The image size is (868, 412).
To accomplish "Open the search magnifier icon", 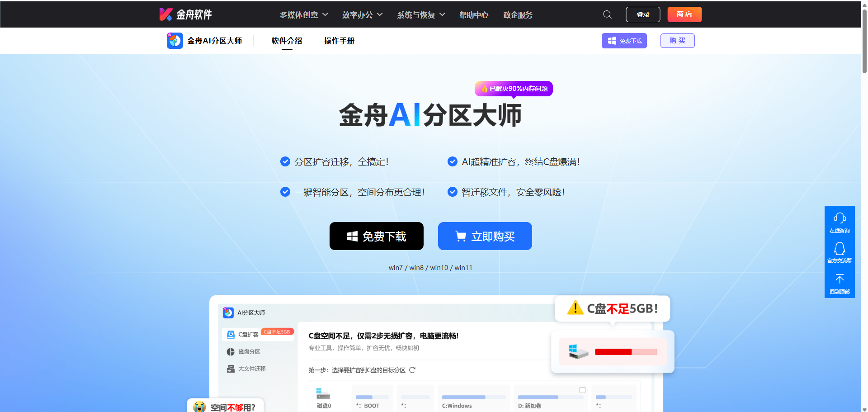I will tap(607, 14).
